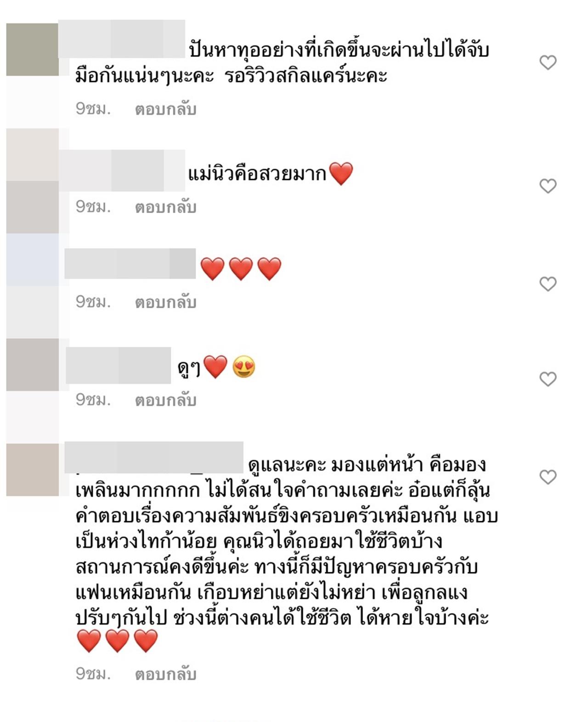588x722 pixels.
Task: Like the long comment starting ดูแลนะคะ
Action: click(548, 476)
